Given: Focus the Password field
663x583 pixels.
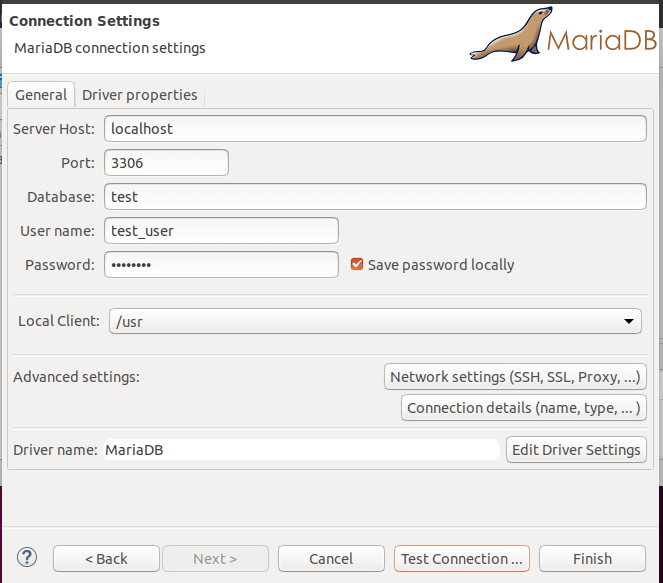Looking at the screenshot, I should tap(221, 265).
